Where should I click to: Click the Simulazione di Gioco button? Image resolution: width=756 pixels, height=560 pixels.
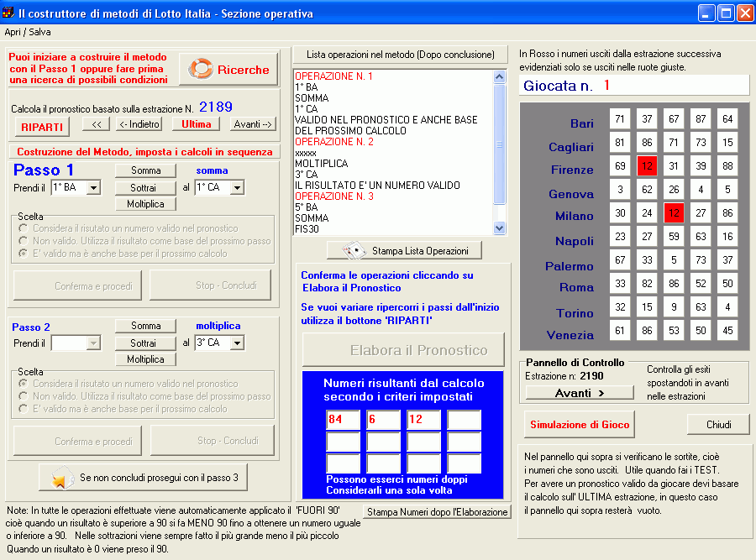point(580,425)
